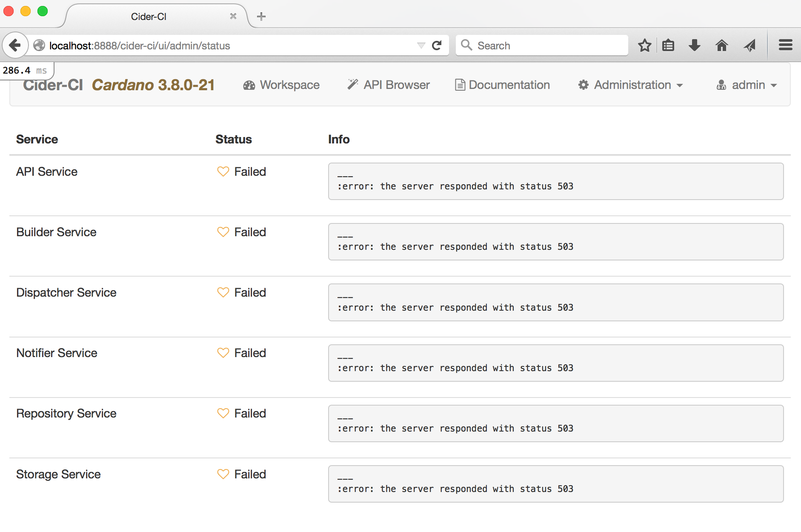The width and height of the screenshot is (801, 532).
Task: Click the Cider-CI Cardano 3.8.0-21 brand link
Action: [119, 85]
